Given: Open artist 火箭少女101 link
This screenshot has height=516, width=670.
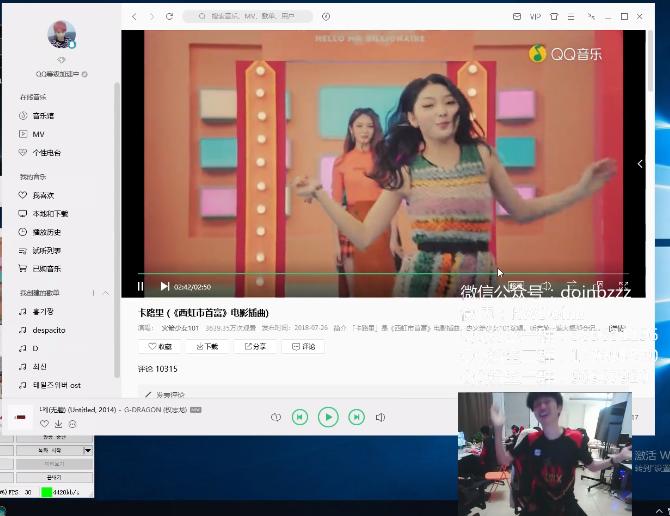Looking at the screenshot, I should pos(180,328).
